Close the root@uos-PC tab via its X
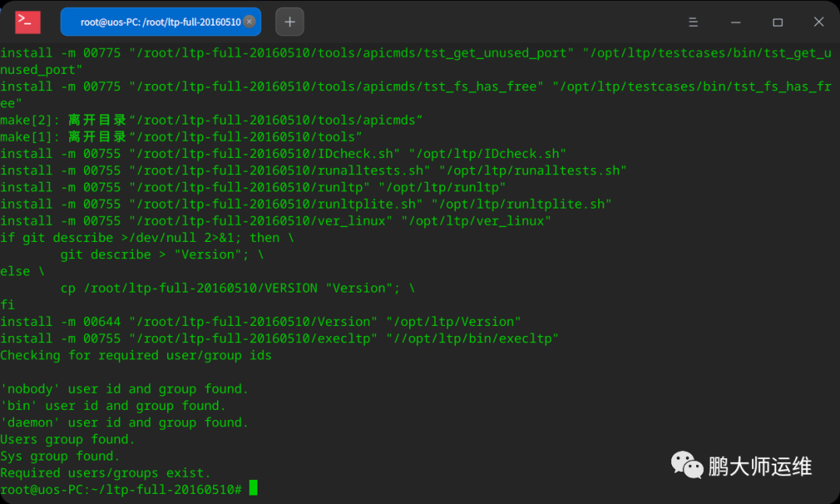 click(x=248, y=23)
